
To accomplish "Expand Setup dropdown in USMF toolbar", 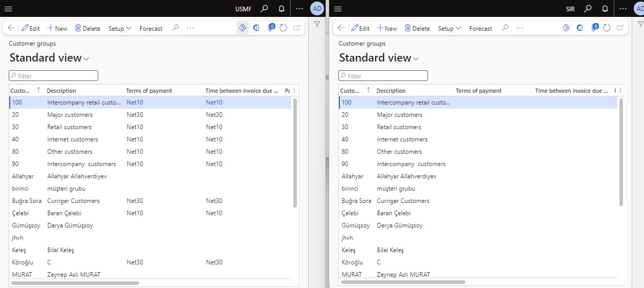I will pos(120,28).
